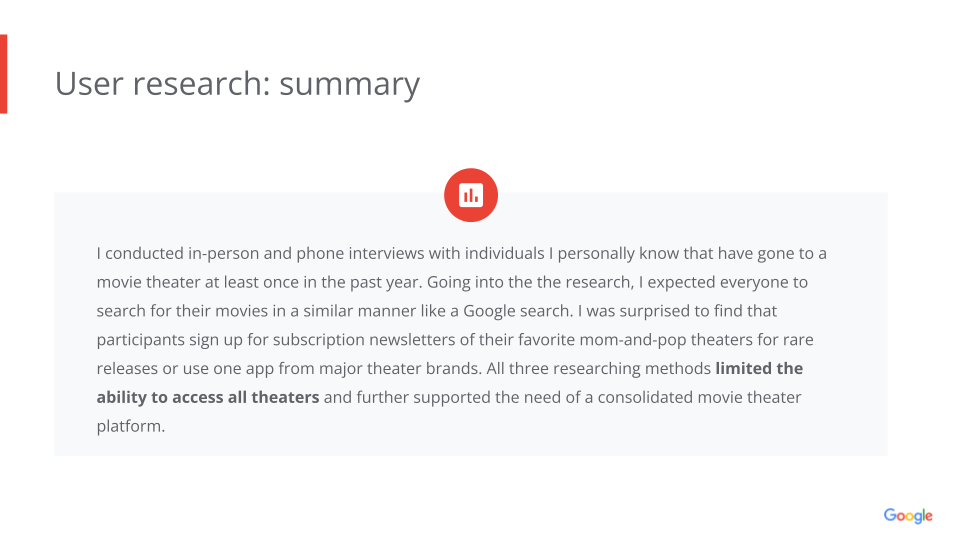Click the phrase 'Google search' in paragraph
Screen dimensions: 960x540
(517, 311)
